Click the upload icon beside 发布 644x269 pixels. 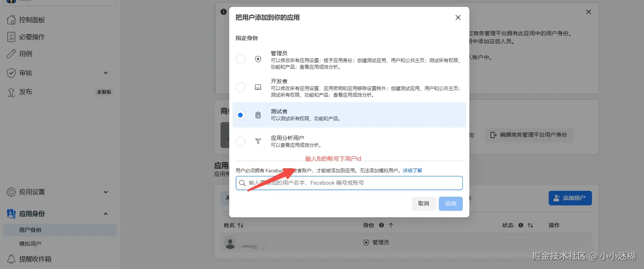tap(11, 92)
